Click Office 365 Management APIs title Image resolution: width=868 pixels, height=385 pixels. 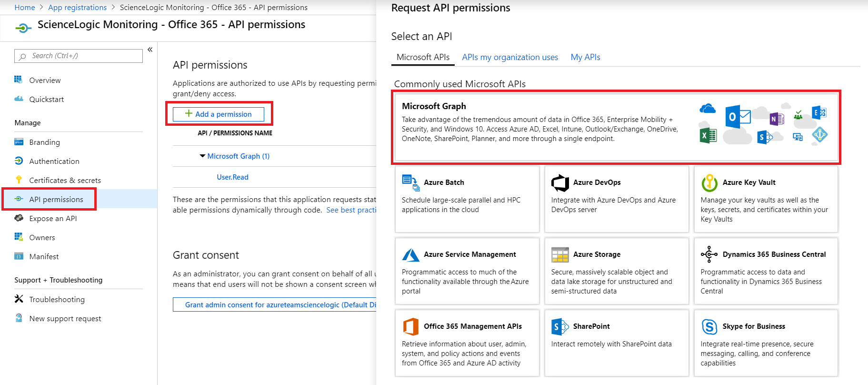[x=473, y=326]
